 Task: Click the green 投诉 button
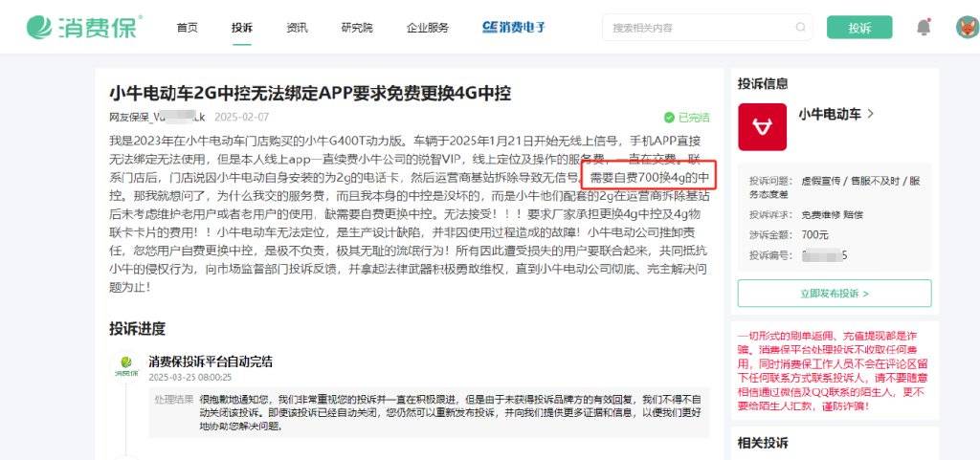[x=859, y=28]
